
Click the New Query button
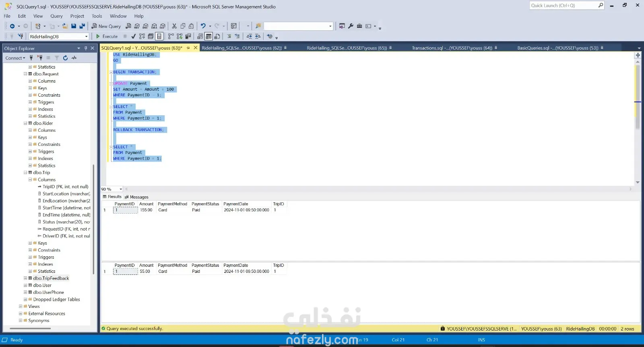(x=106, y=26)
